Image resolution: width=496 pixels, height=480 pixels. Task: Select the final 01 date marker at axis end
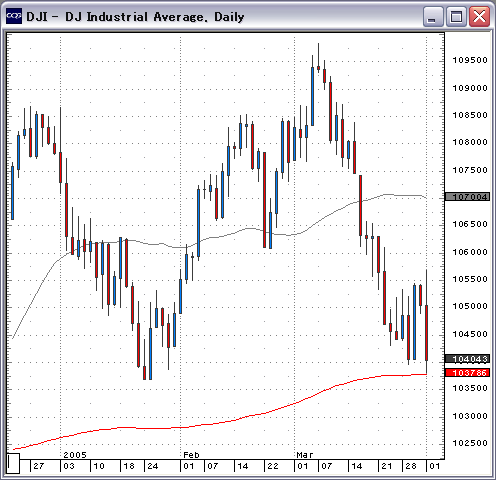click(435, 466)
